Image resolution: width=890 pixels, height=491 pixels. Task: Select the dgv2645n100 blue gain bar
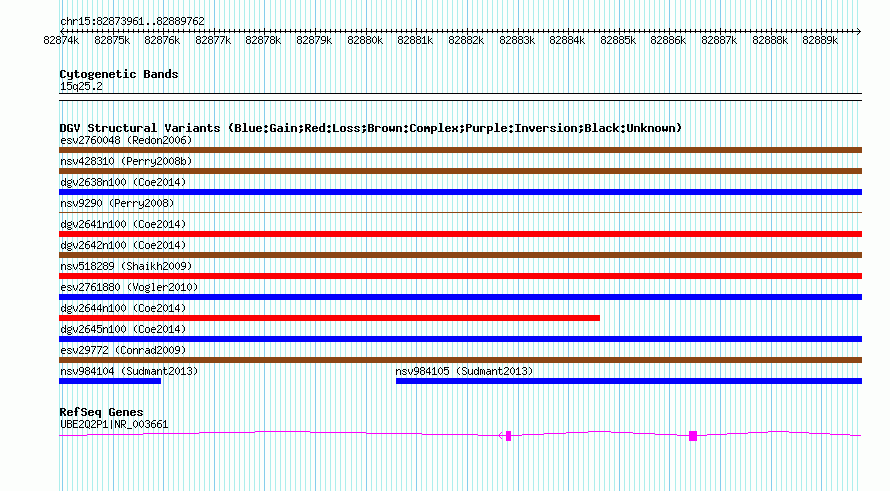click(x=460, y=339)
